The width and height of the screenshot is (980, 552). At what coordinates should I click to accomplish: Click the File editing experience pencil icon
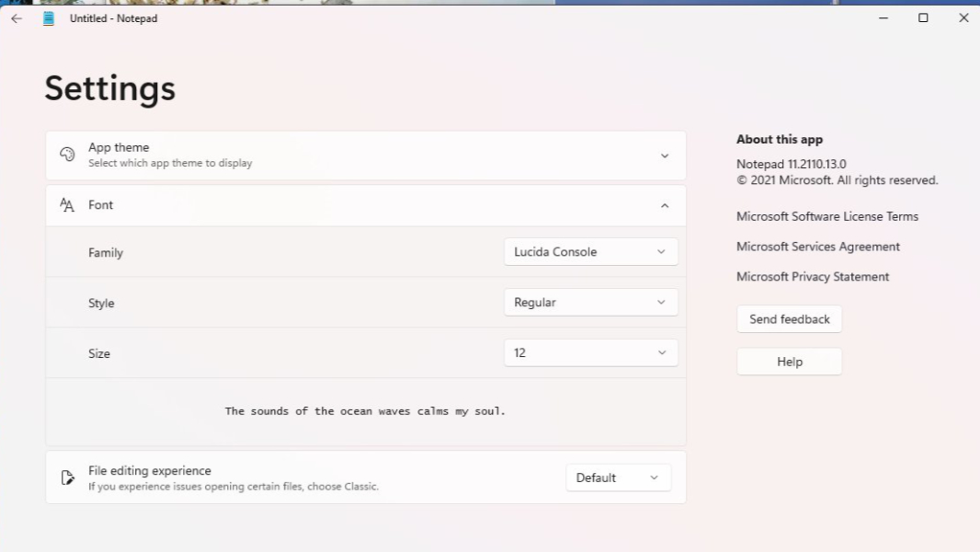tap(67, 477)
